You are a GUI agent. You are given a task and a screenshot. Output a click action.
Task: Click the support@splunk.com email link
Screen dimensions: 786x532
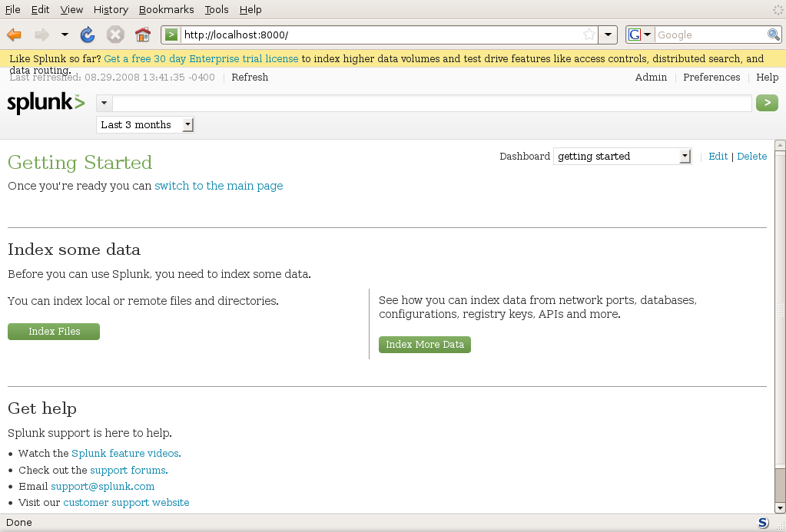(x=103, y=487)
